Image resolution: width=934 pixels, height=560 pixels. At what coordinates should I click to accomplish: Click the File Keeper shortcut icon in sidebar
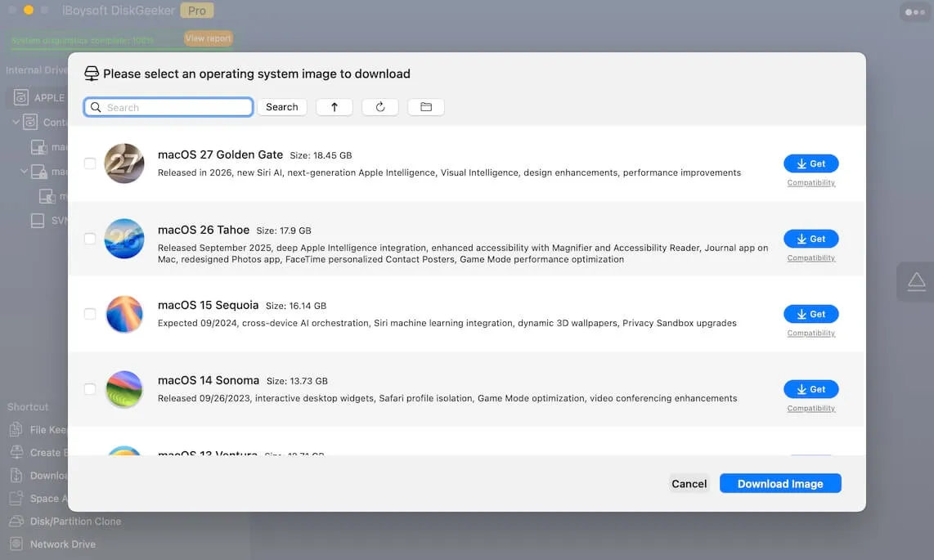coord(16,430)
